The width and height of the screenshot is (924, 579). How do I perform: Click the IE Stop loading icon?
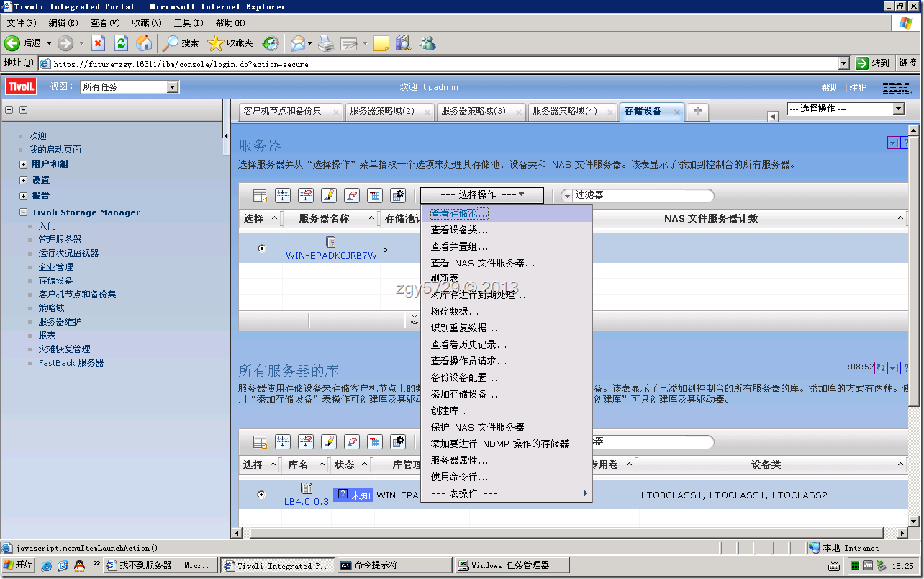click(99, 43)
